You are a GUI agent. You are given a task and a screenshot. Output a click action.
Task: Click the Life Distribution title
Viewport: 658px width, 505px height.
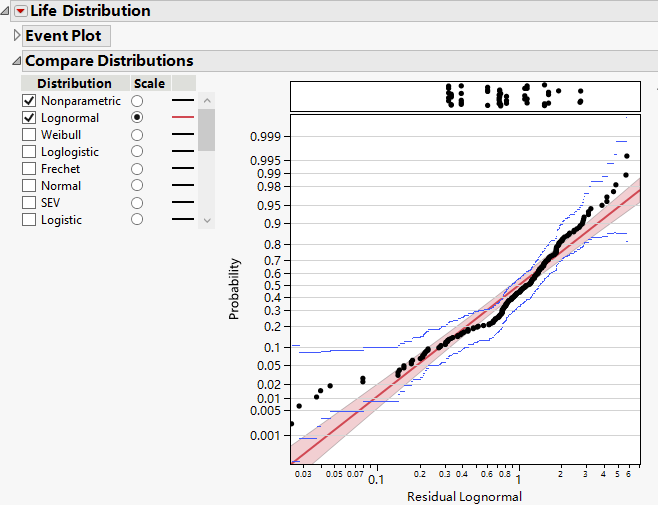tap(90, 11)
